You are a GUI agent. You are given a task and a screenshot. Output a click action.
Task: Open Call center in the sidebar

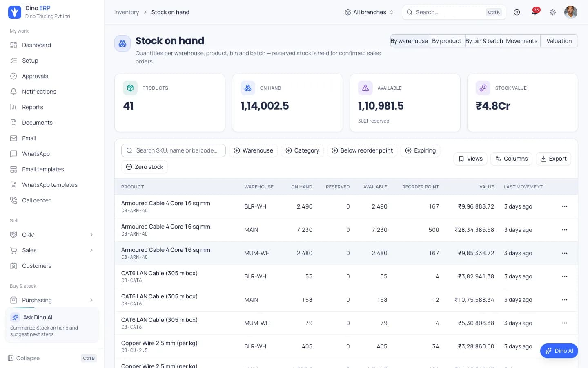tap(52, 200)
